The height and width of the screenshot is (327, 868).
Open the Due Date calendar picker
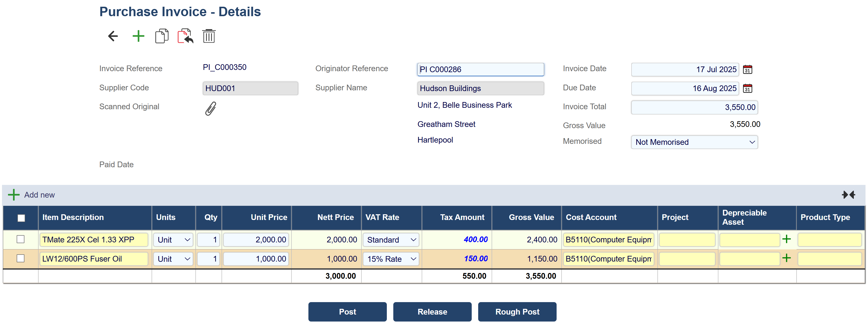point(747,89)
